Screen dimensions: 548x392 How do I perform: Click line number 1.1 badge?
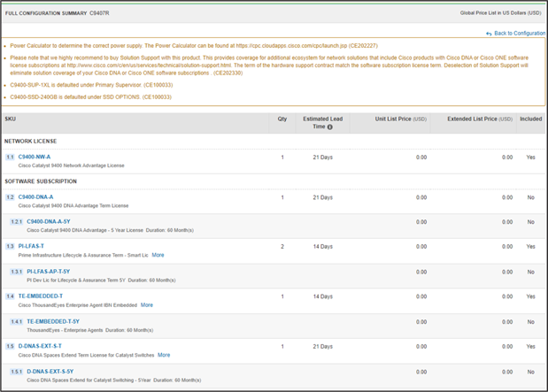pos(10,158)
